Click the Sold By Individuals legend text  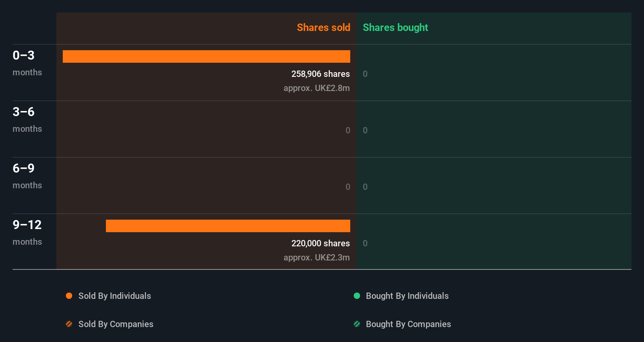[x=115, y=296]
